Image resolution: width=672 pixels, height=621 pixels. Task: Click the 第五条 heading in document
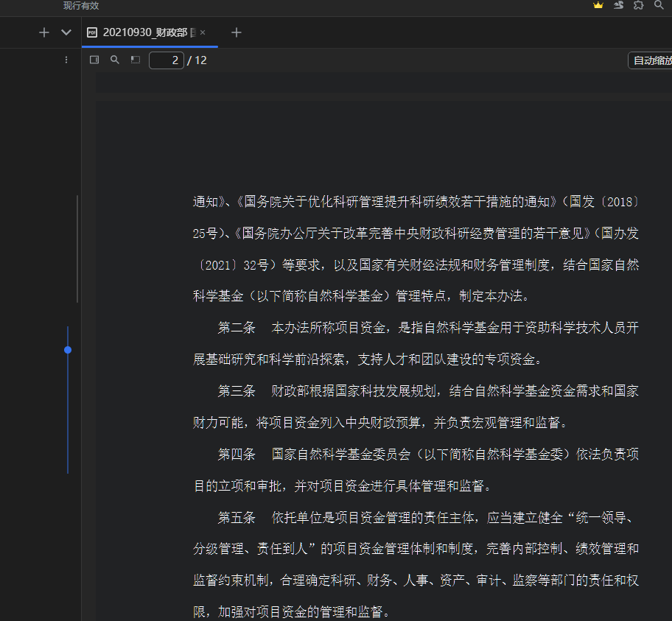point(236,518)
